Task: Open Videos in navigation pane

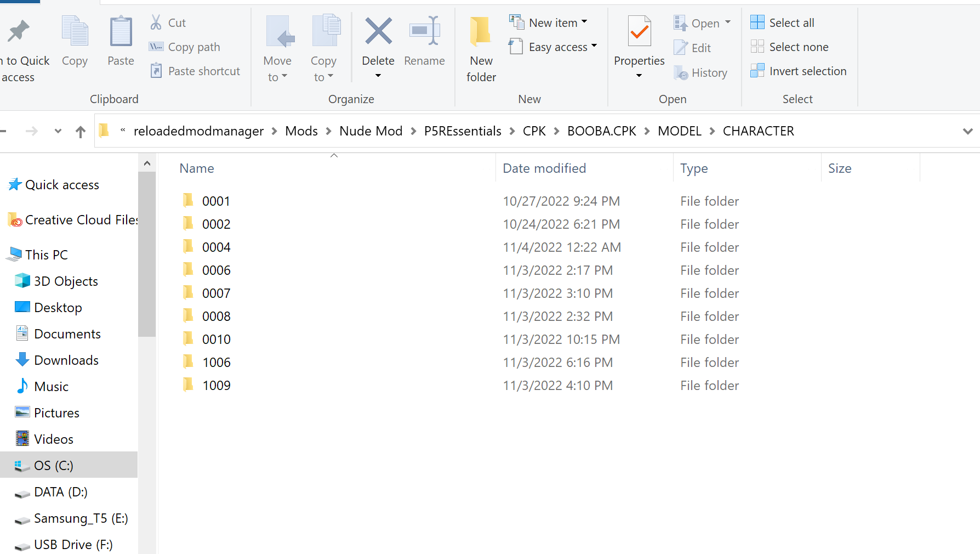Action: click(54, 439)
